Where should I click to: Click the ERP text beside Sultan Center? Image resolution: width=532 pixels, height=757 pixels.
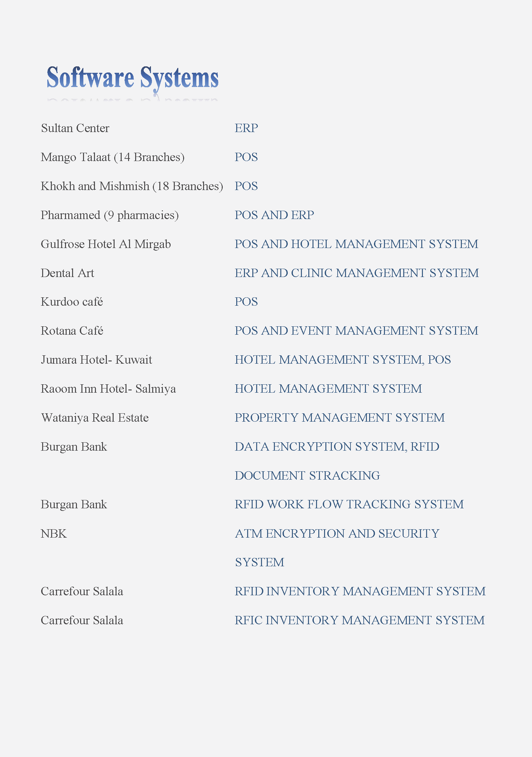pos(246,128)
